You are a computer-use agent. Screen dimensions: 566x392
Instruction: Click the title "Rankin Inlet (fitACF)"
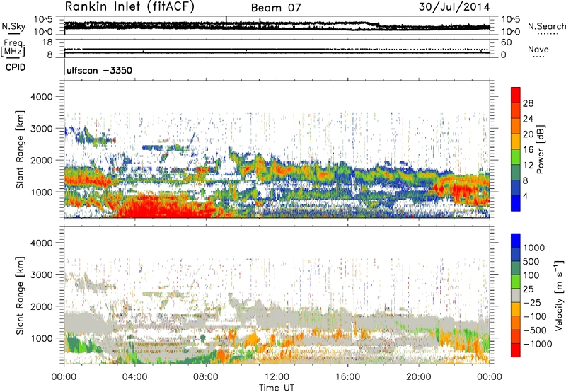pyautogui.click(x=129, y=7)
